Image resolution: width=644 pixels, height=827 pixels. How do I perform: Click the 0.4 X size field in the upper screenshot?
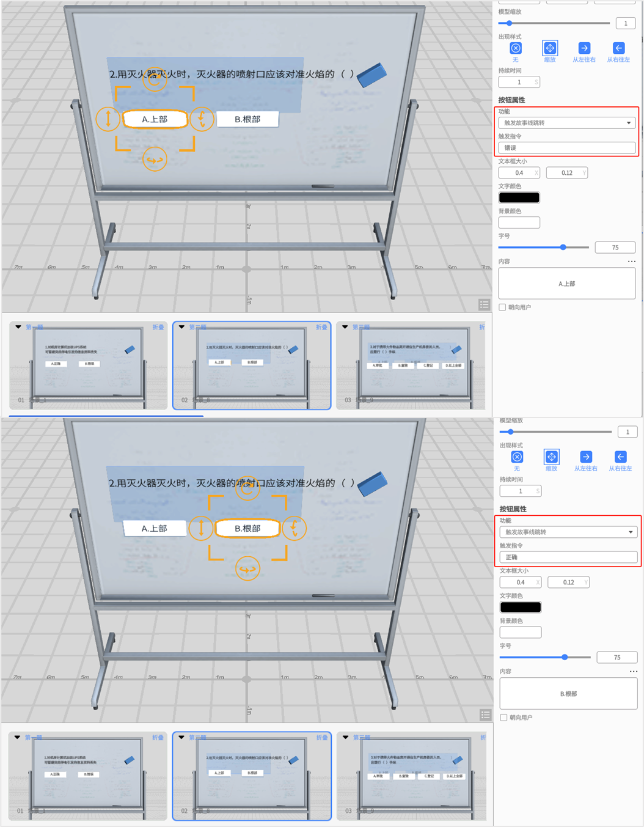pyautogui.click(x=519, y=173)
